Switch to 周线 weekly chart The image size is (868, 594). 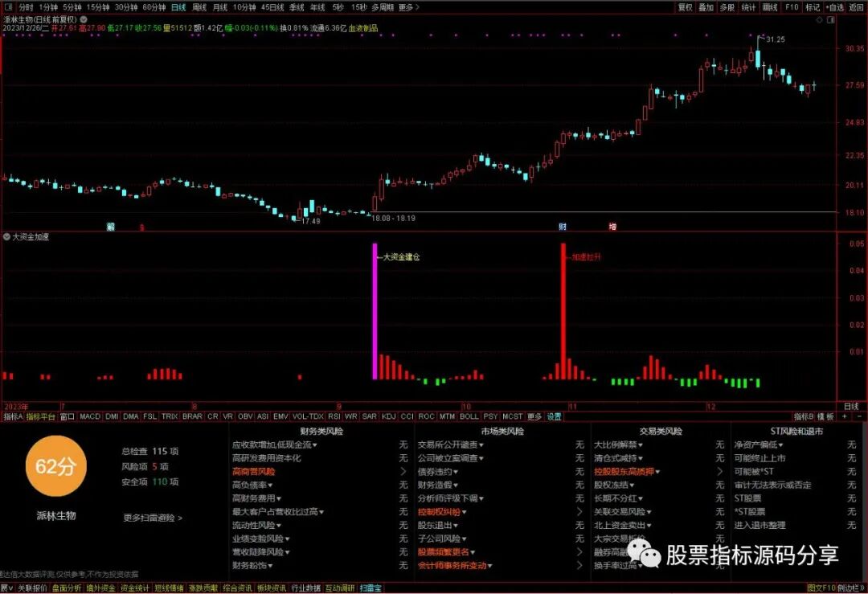pos(199,7)
